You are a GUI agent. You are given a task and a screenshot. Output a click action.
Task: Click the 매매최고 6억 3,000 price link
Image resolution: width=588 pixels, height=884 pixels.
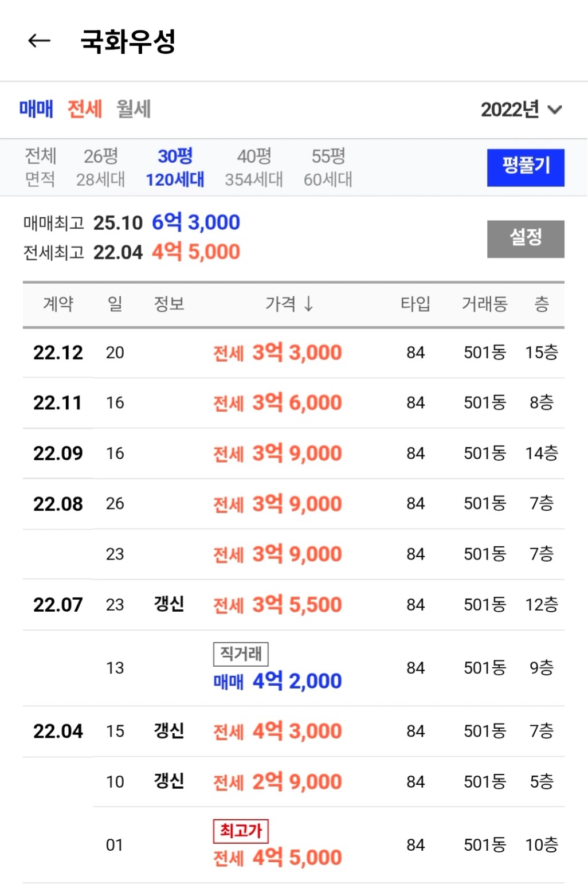coord(195,222)
